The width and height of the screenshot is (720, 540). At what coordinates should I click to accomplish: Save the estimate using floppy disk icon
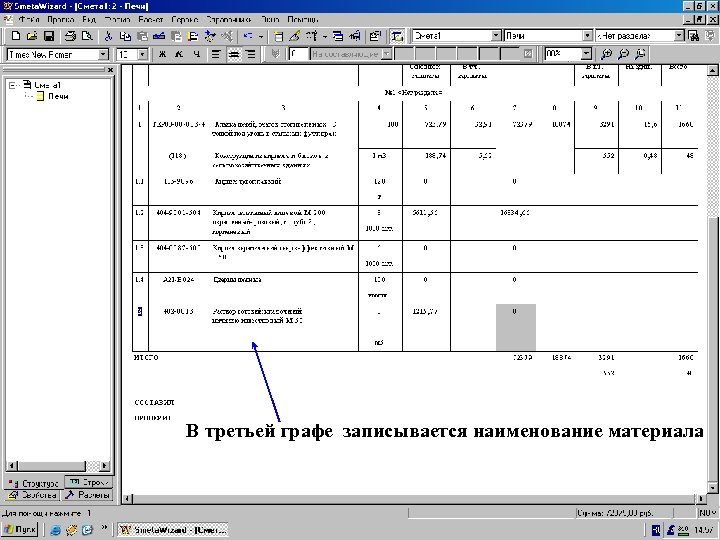tap(49, 36)
